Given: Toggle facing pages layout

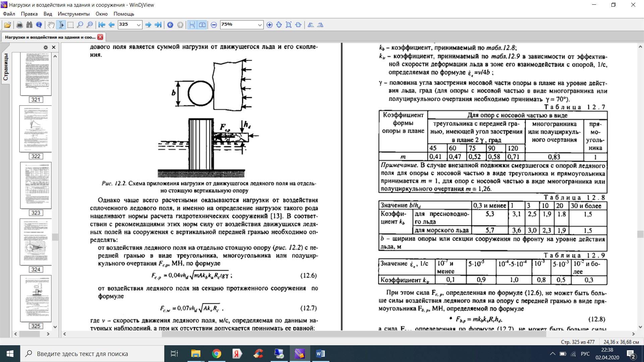Looking at the screenshot, I should (x=202, y=25).
